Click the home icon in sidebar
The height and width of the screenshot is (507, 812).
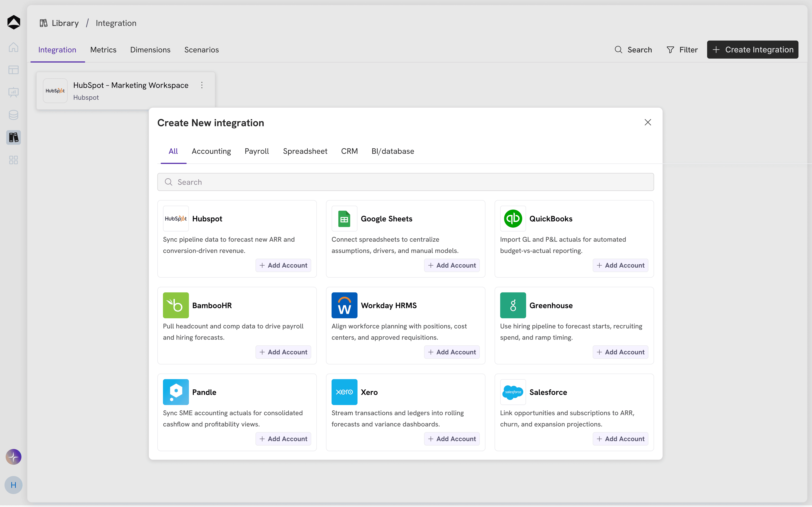(x=13, y=47)
